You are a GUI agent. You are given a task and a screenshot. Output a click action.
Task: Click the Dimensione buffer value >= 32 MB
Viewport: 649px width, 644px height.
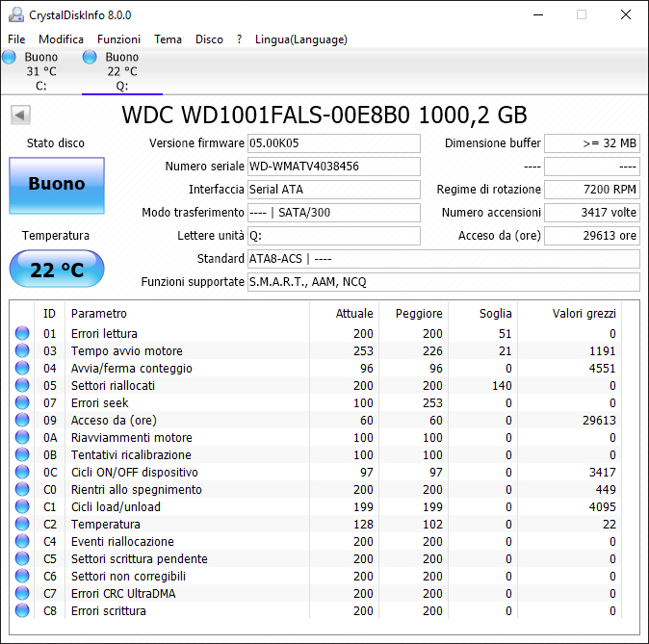592,143
